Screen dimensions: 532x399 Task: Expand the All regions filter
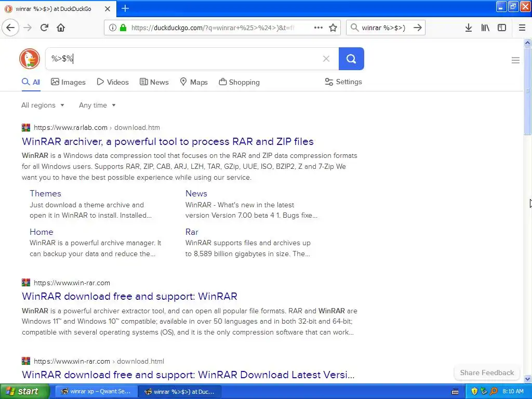[43, 105]
